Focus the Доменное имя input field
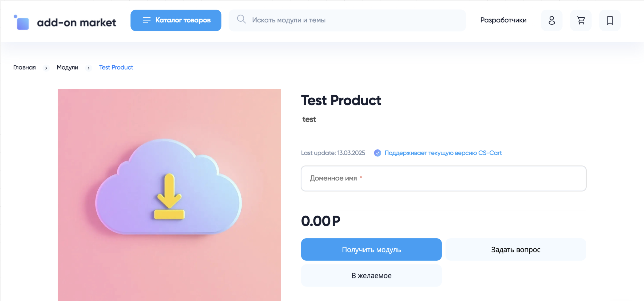The image size is (644, 301). coord(443,178)
